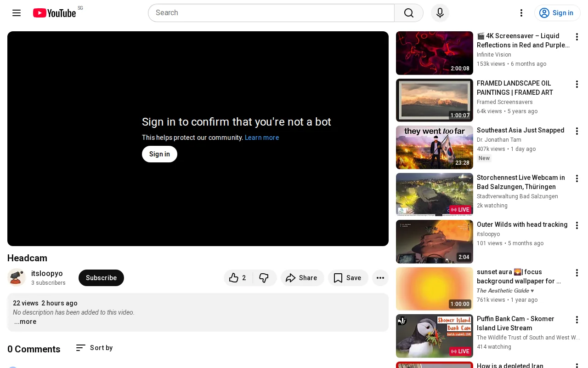
Task: Expand description with ...more
Action: [25, 322]
